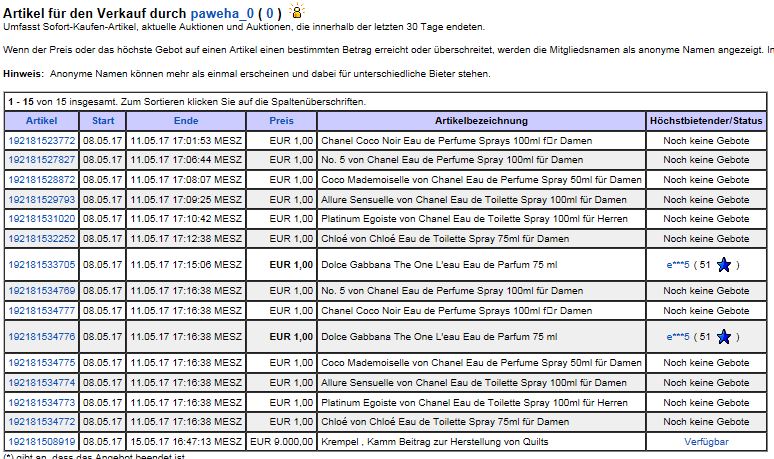Click end time 11.05.17 17:06:44 MESZ

pos(186,160)
